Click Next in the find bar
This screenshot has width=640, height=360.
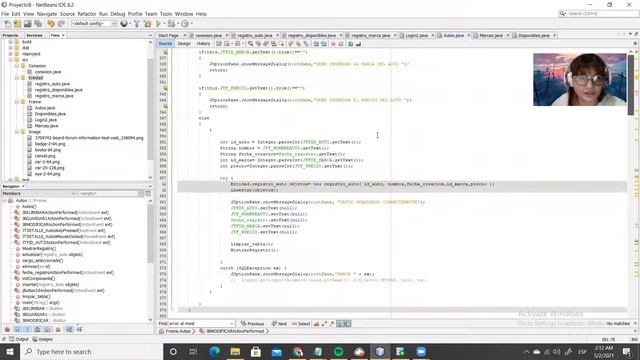click(x=280, y=324)
